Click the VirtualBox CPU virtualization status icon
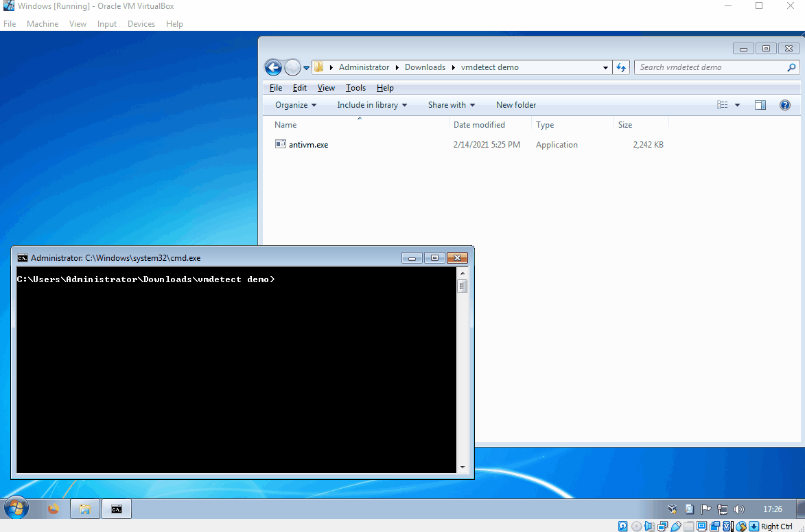 click(x=727, y=526)
